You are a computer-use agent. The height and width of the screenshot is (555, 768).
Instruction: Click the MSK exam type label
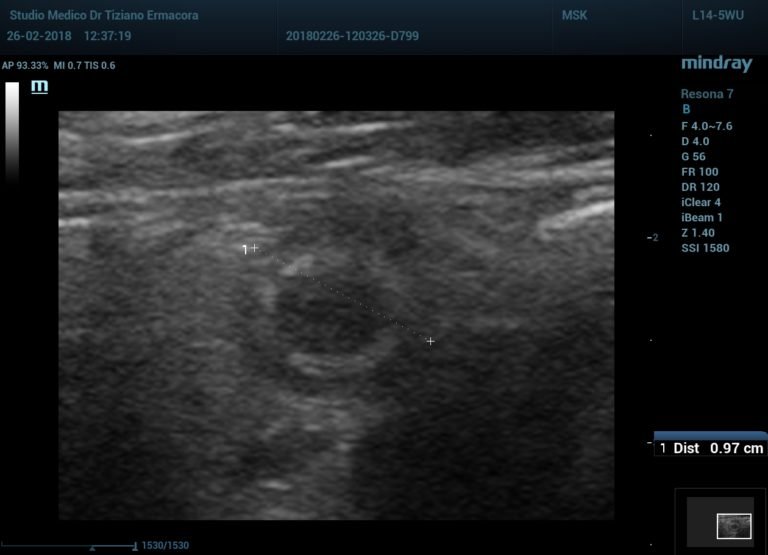pyautogui.click(x=575, y=16)
